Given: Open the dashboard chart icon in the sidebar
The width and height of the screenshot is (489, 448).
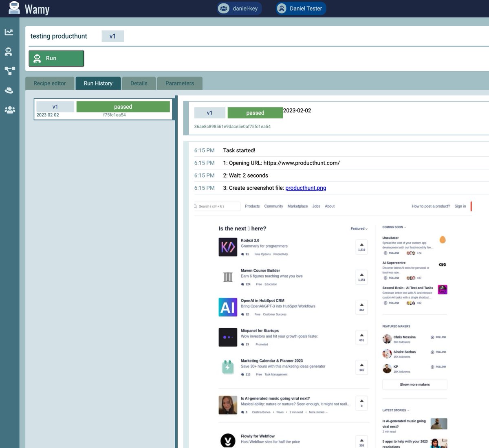Looking at the screenshot, I should [9, 32].
